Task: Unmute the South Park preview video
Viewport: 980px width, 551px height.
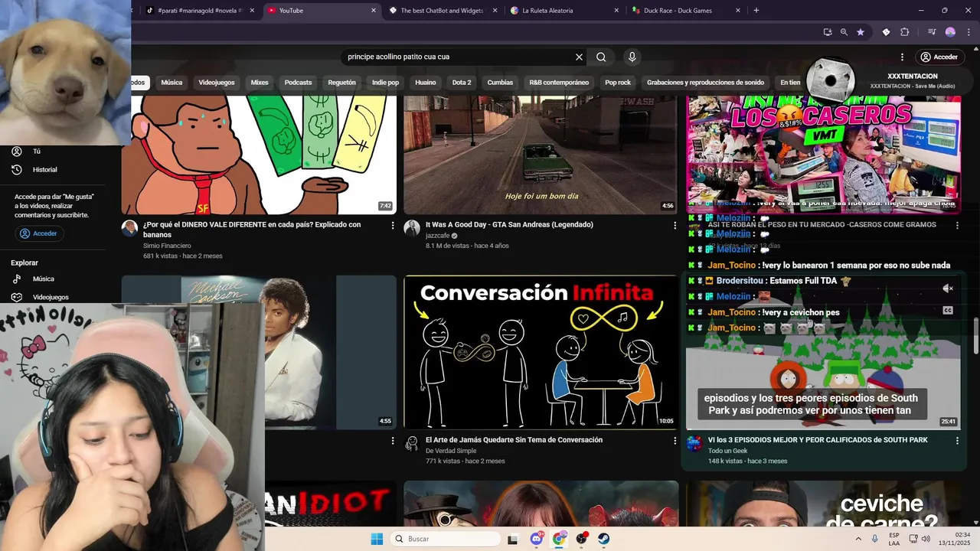Action: 948,289
